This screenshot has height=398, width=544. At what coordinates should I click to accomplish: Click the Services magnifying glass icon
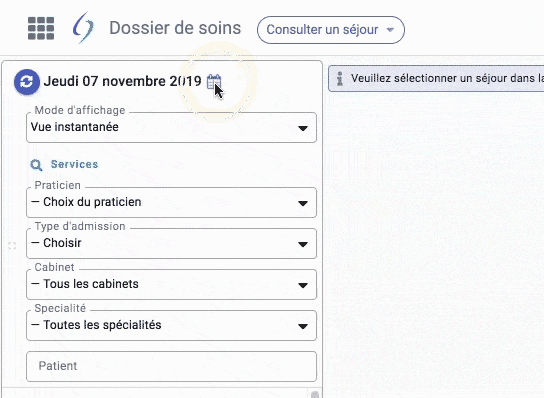(x=36, y=165)
